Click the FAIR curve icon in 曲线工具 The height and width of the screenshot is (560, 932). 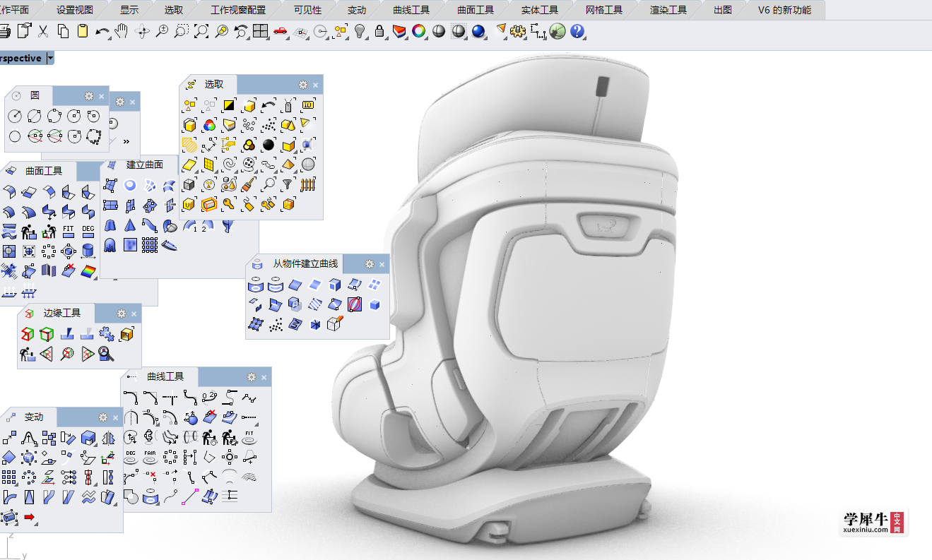151,457
